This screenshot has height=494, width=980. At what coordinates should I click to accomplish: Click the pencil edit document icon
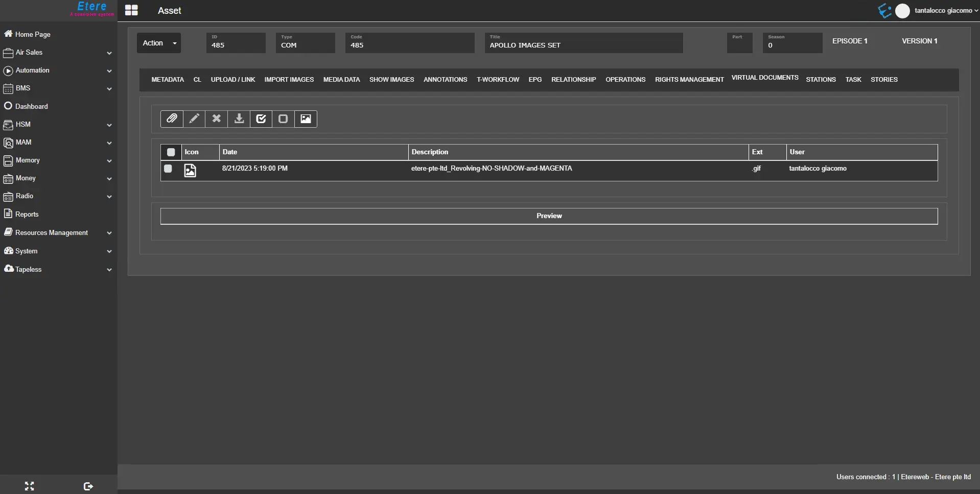click(194, 119)
